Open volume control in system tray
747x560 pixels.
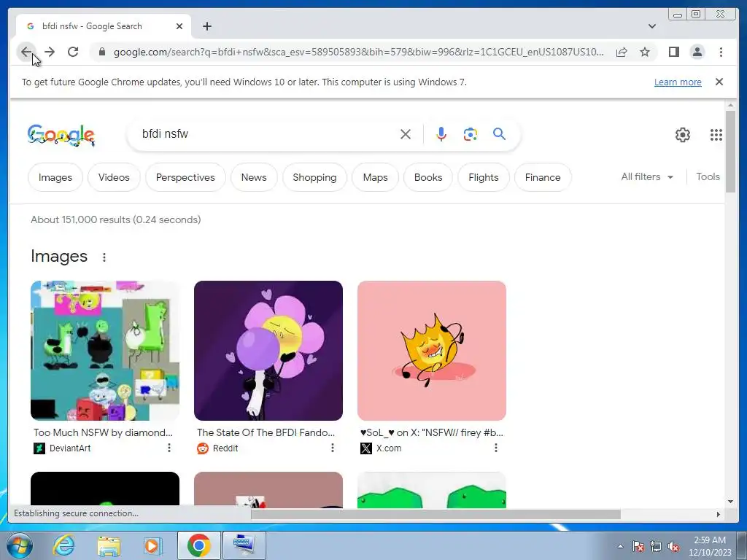[x=673, y=547]
